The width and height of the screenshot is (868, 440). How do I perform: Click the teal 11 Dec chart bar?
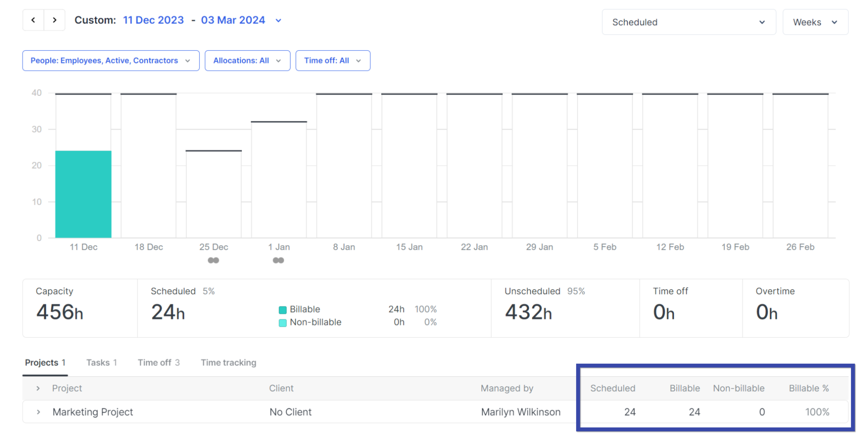[83, 194]
